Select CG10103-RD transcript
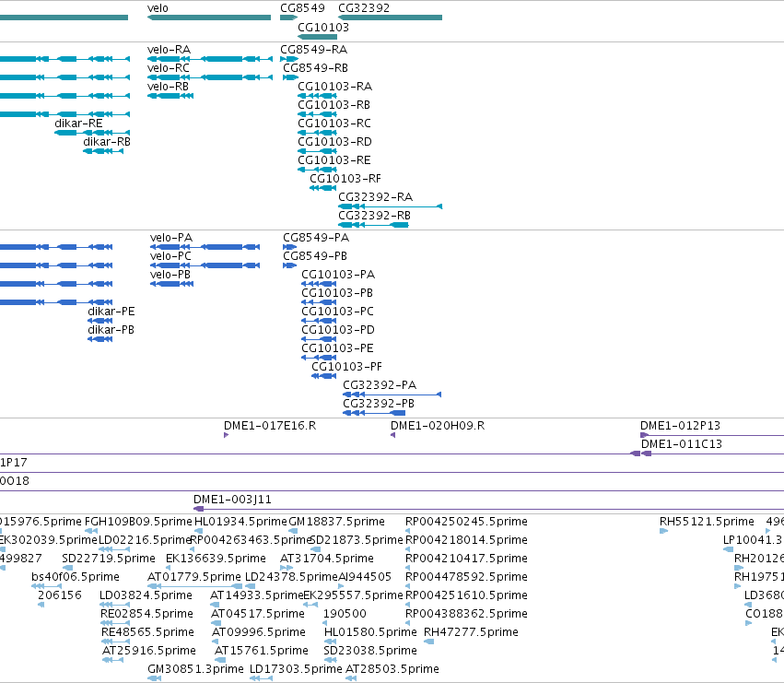Viewport: 784px width, 683px height. point(334,142)
